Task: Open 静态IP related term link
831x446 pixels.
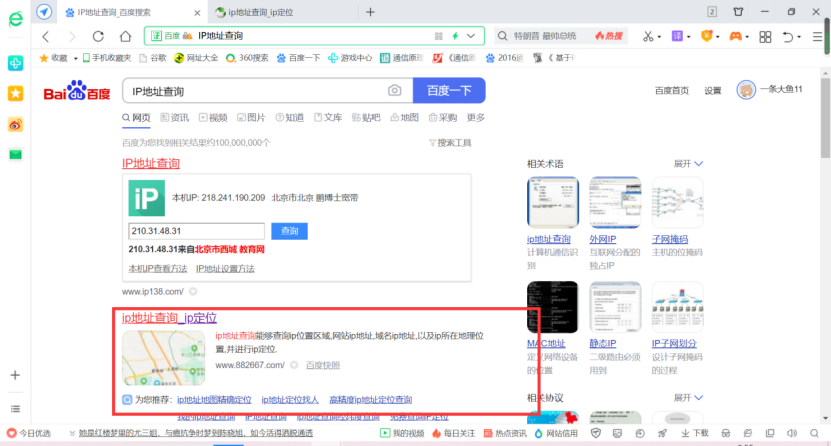Action: (603, 344)
